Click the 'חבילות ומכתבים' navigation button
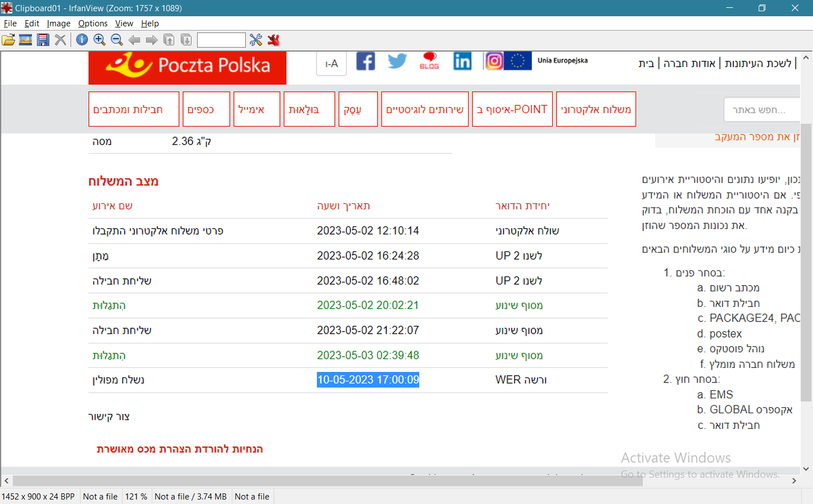The width and height of the screenshot is (813, 504). (134, 109)
